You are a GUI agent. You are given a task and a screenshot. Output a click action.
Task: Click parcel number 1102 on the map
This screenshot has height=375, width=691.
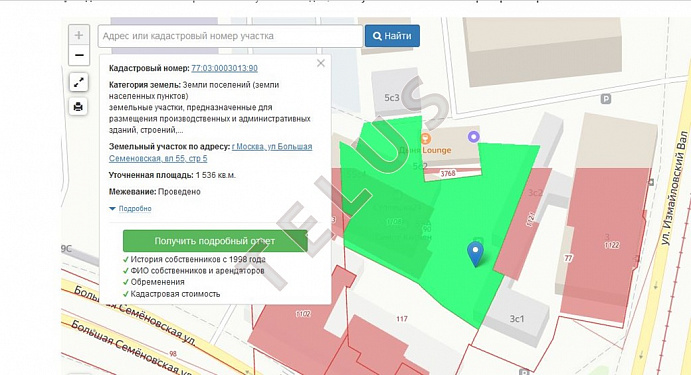tap(303, 314)
